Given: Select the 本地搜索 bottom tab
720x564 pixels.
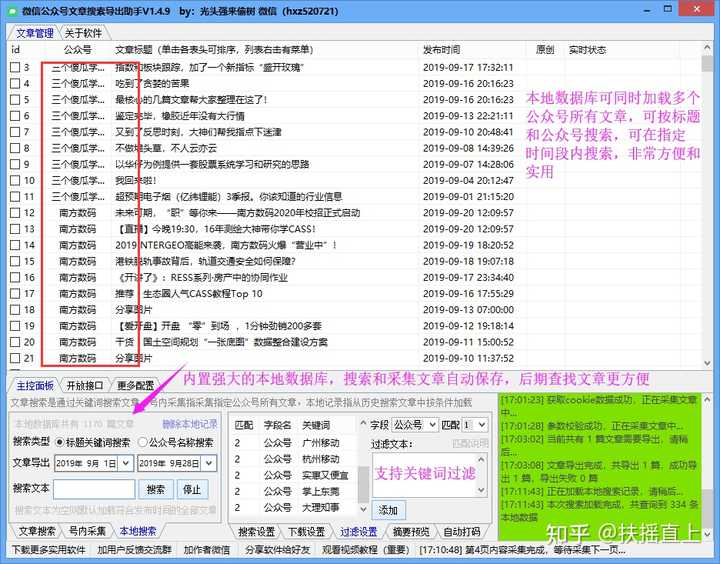Looking at the screenshot, I should (x=137, y=531).
